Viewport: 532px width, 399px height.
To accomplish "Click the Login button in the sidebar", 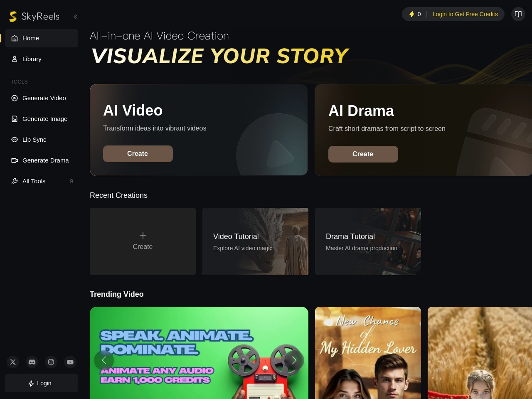I will tap(42, 383).
